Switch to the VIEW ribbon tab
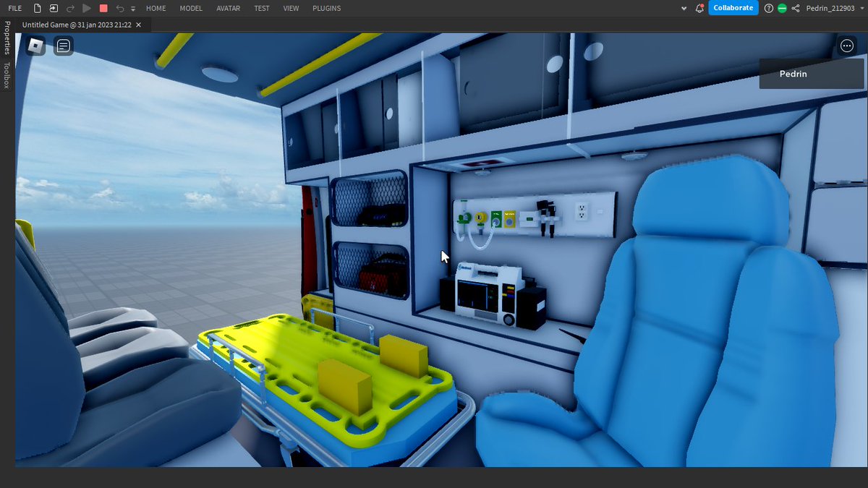This screenshot has height=488, width=868. click(x=291, y=8)
